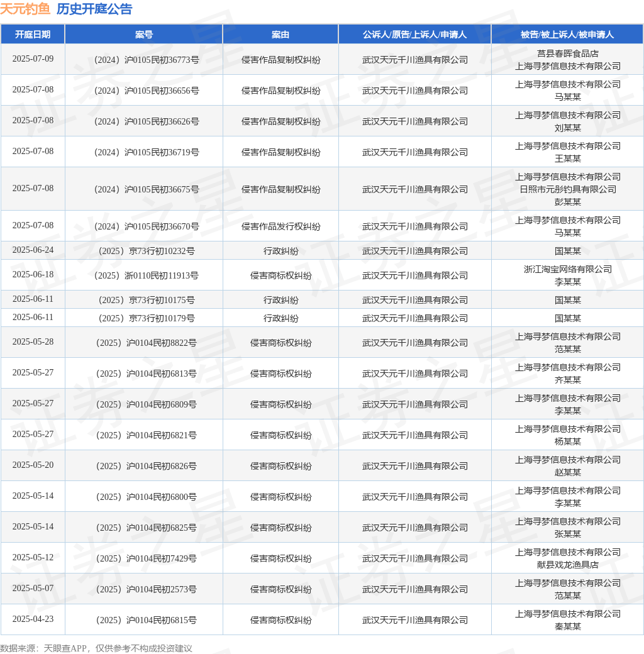
Task: Click case number 沪0104民初6826号
Action: [x=162, y=467]
